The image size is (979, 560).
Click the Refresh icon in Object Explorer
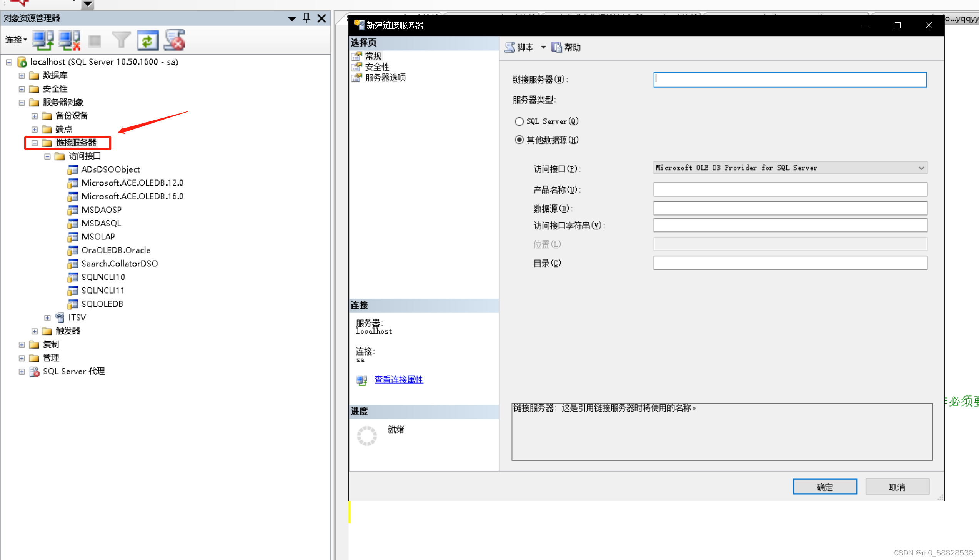pyautogui.click(x=148, y=40)
